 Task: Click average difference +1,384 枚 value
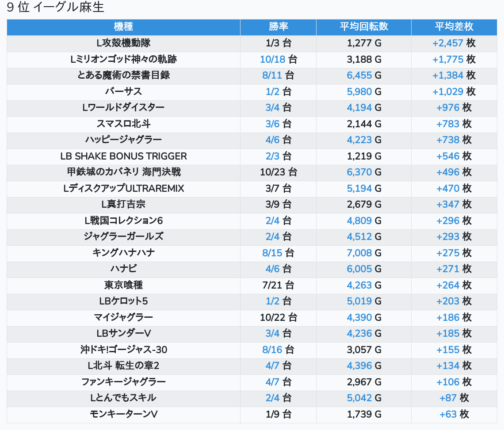coord(454,76)
